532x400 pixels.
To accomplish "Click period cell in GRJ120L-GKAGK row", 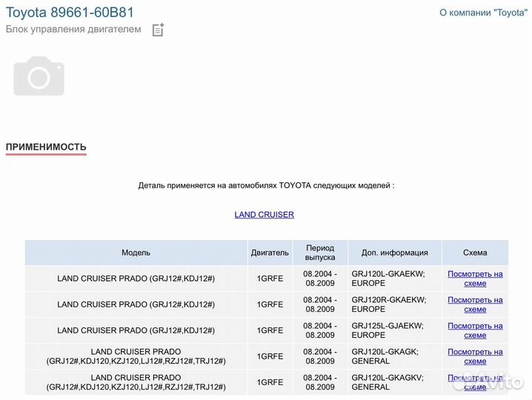I will [320, 356].
